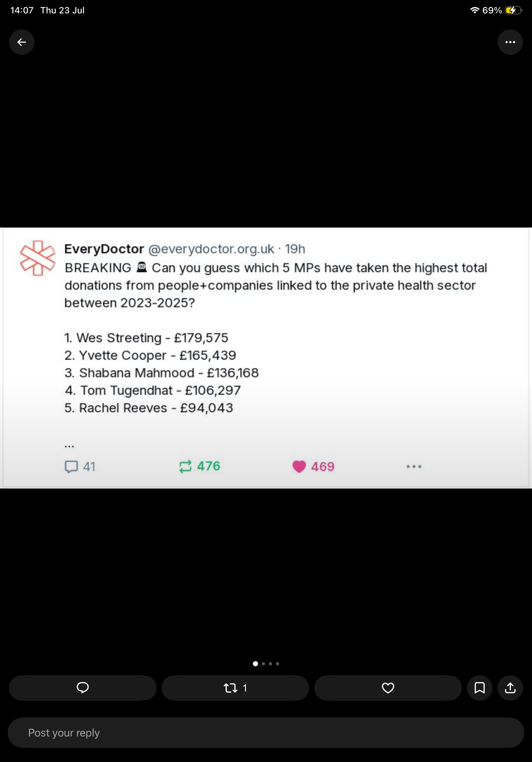Jump to third image page dot
This screenshot has height=762, width=532.
point(270,663)
